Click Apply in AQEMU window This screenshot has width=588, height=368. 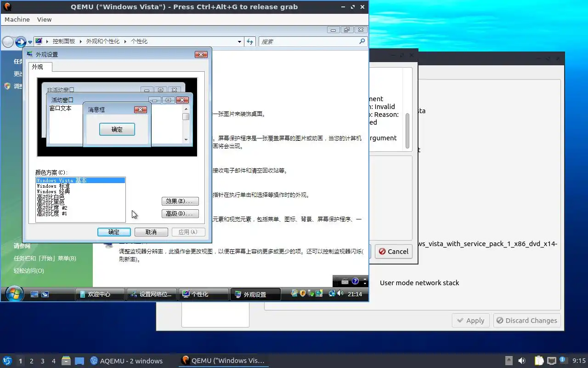pyautogui.click(x=470, y=321)
